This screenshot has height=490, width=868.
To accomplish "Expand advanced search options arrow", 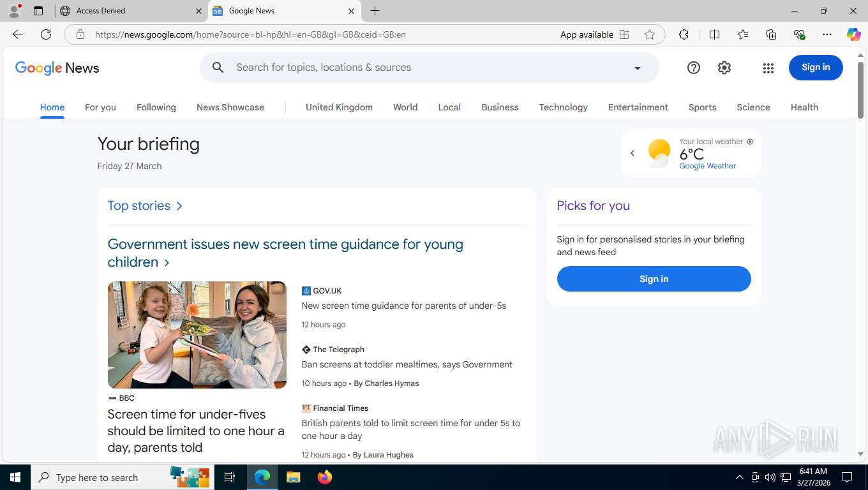I will (x=637, y=68).
